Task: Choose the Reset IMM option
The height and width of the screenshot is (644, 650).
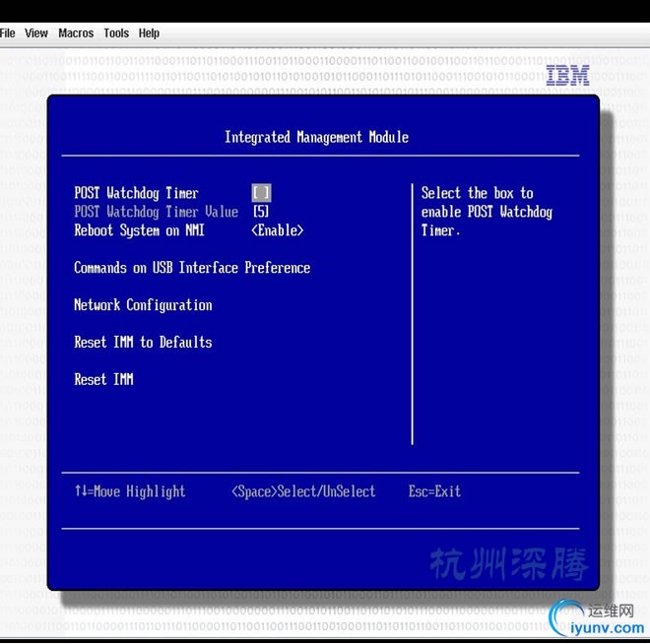Action: [x=103, y=379]
